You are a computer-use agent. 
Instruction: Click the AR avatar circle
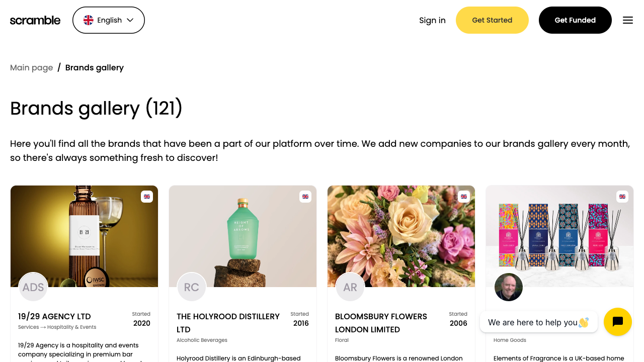pyautogui.click(x=350, y=287)
